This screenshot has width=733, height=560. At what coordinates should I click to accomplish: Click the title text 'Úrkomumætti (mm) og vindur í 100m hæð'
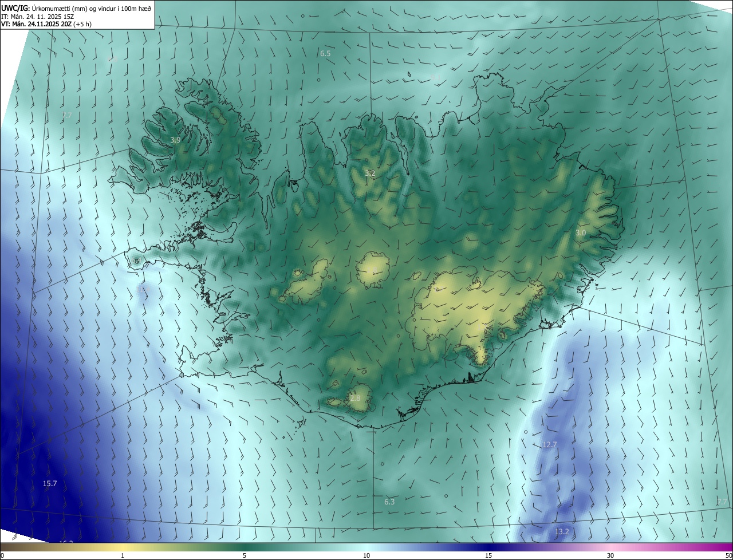coord(91,9)
